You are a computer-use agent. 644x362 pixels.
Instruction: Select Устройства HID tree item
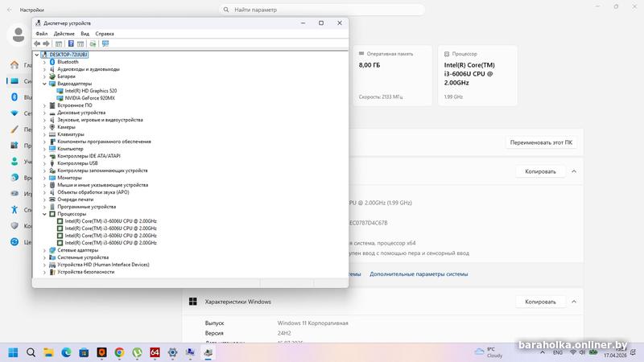tap(103, 265)
